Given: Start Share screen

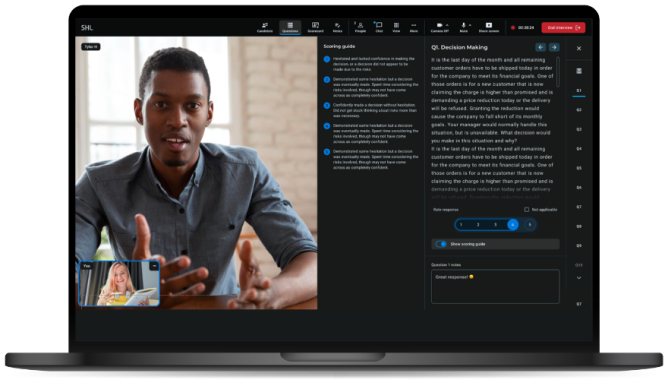Looking at the screenshot, I should pos(489,27).
